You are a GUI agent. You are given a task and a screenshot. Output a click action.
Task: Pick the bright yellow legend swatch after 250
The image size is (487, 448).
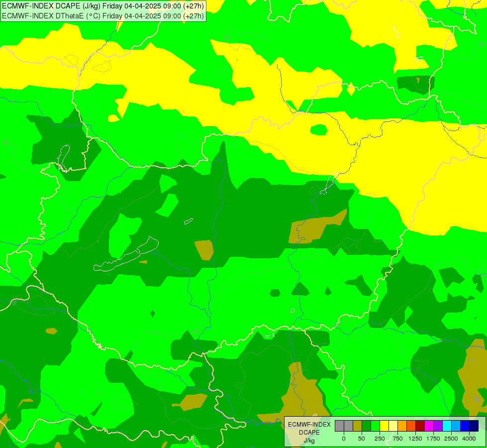point(384,426)
